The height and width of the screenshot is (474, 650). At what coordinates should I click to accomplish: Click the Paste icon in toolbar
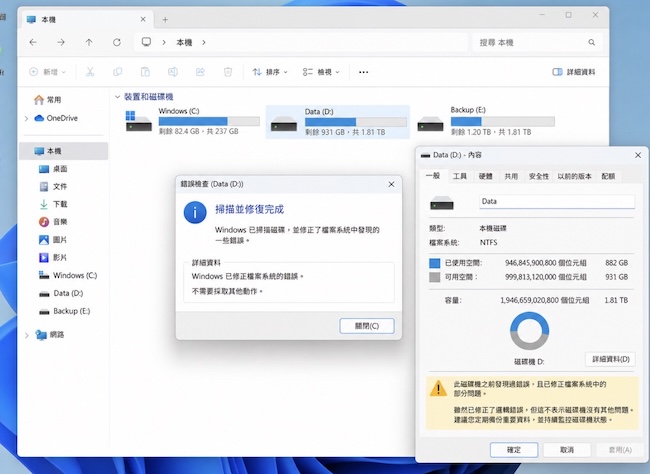pyautogui.click(x=145, y=72)
